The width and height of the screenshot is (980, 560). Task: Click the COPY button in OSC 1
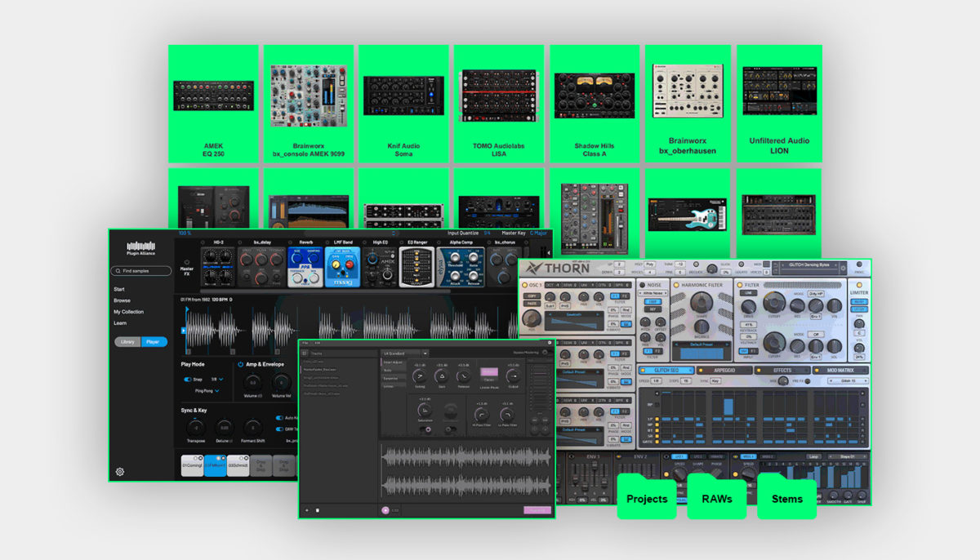[x=532, y=296]
